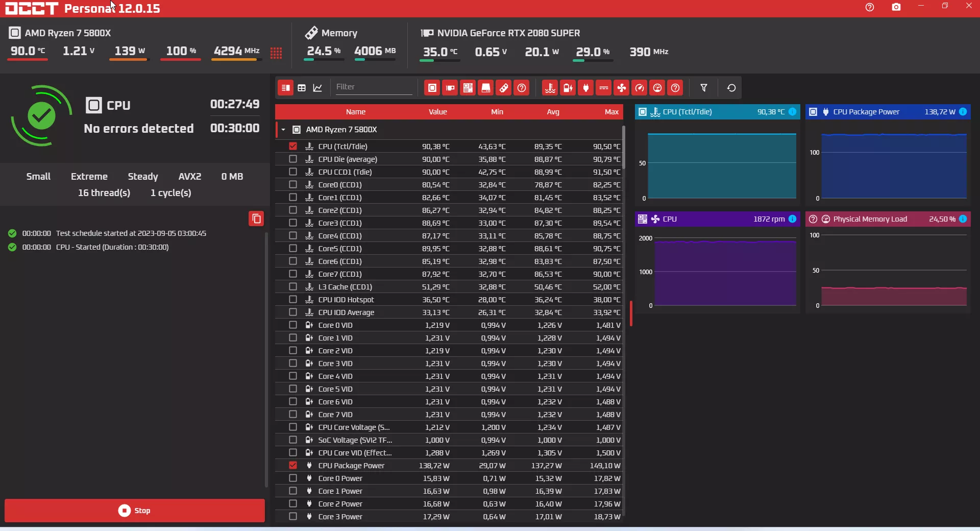The image size is (980, 531).
Task: Check the CPU IOD Hotspot checkbox
Action: 293,299
